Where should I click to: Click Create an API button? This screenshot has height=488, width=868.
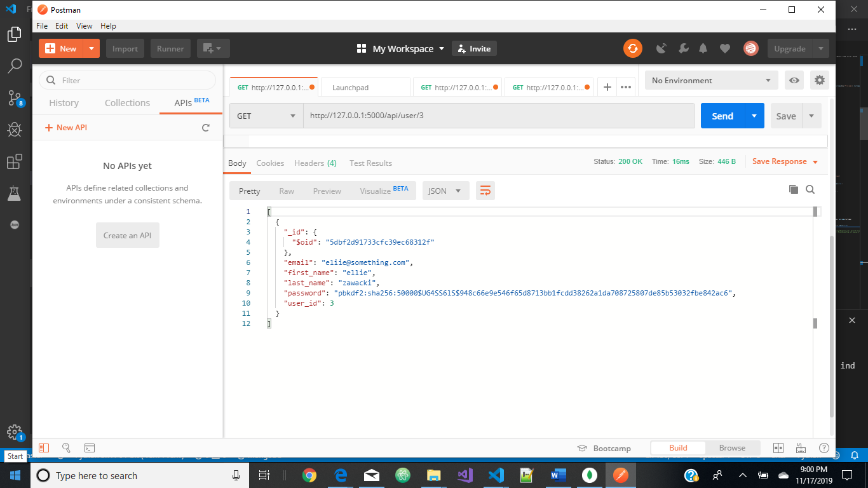[128, 235]
